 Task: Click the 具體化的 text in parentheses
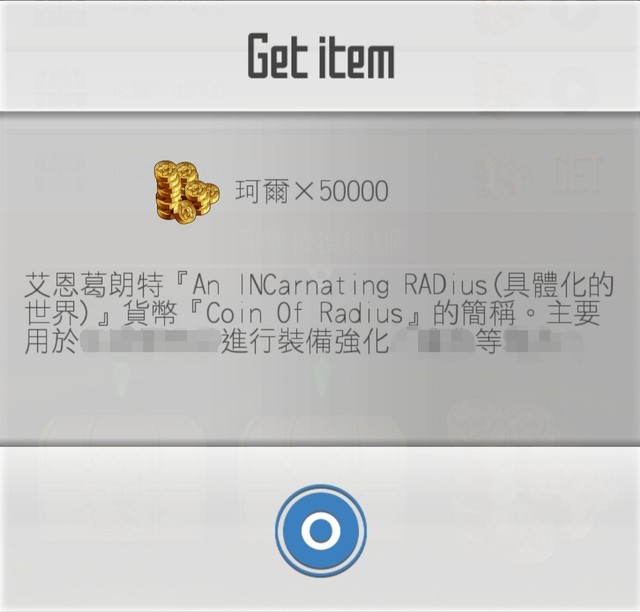coord(558,285)
